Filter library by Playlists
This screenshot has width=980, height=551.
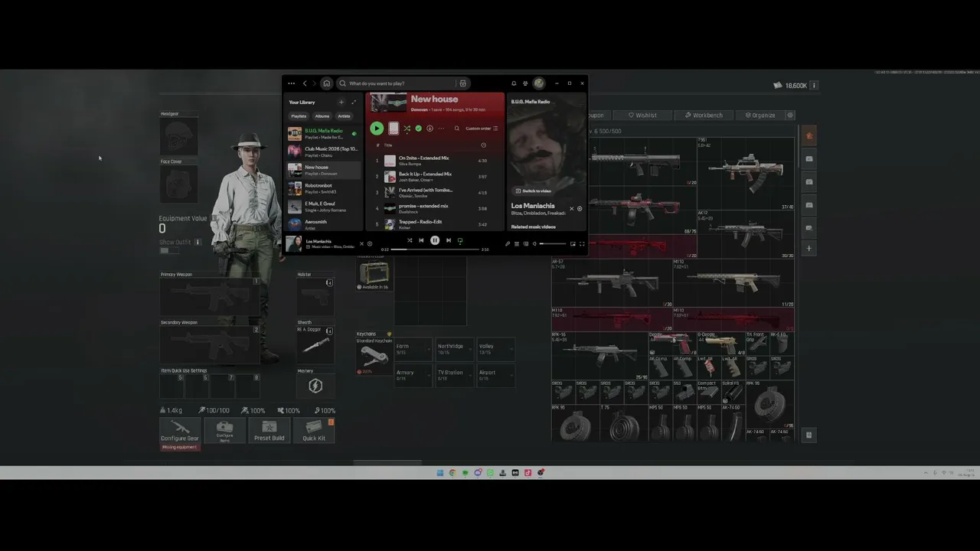pyautogui.click(x=299, y=116)
